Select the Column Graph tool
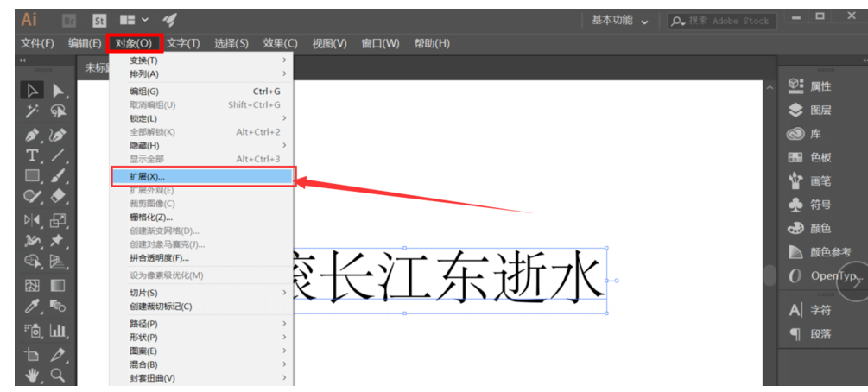Image resolution: width=868 pixels, height=392 pixels. (x=58, y=331)
